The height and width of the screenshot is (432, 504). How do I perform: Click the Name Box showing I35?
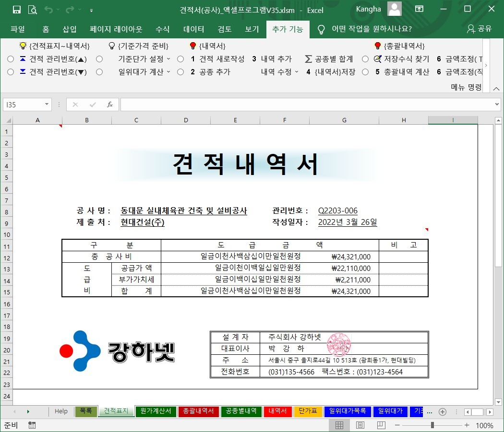[x=24, y=105]
